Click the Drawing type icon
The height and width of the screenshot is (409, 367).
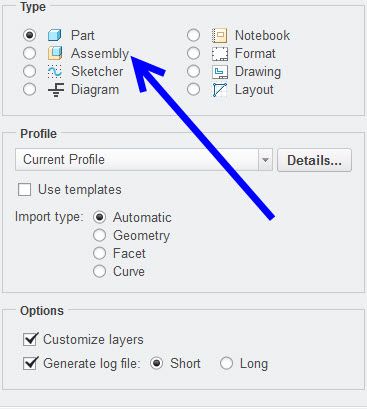click(220, 71)
